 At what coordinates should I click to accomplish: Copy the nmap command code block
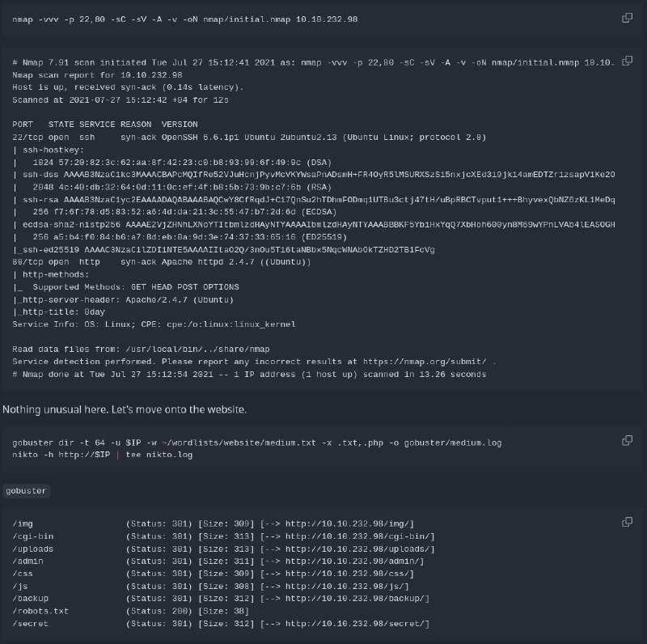(x=627, y=18)
